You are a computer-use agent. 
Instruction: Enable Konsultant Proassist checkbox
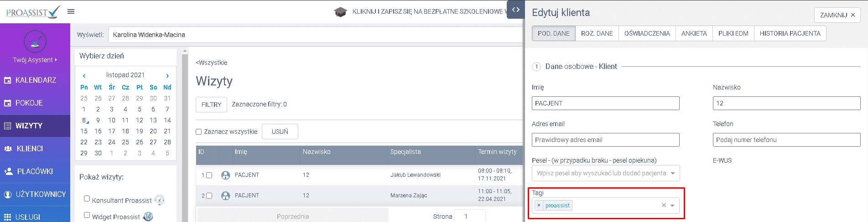click(87, 198)
